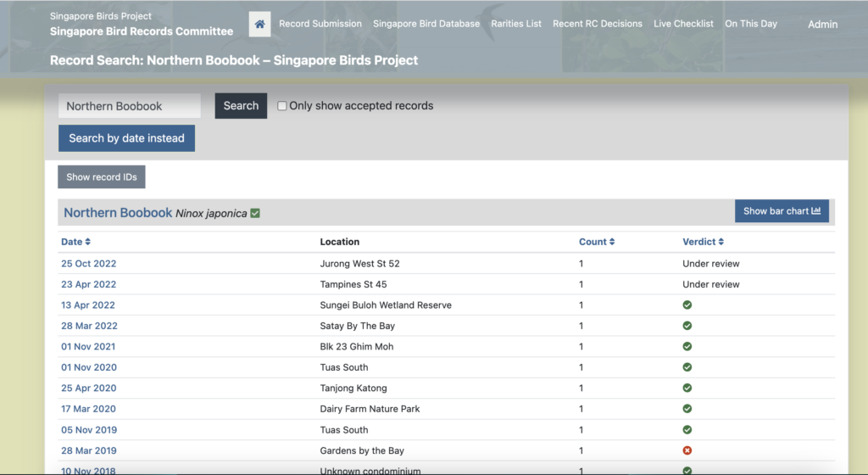Click the home icon in navigation bar
868x475 pixels.
click(x=259, y=25)
